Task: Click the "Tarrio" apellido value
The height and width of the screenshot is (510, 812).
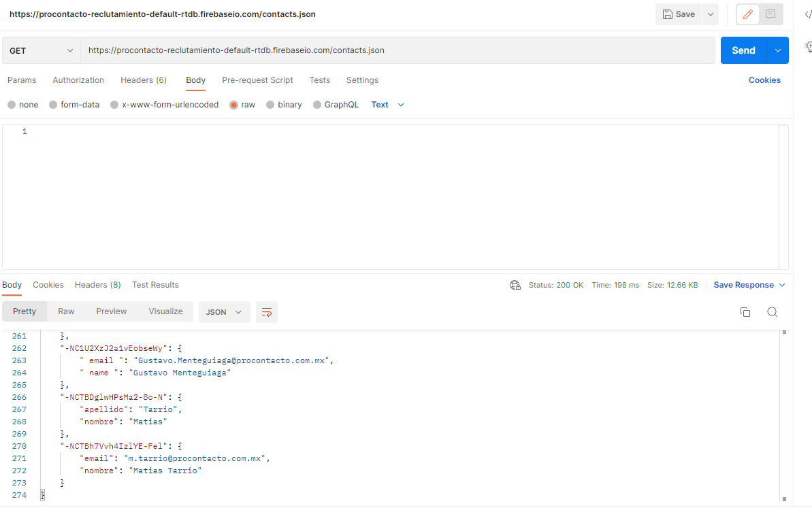Action: (158, 409)
